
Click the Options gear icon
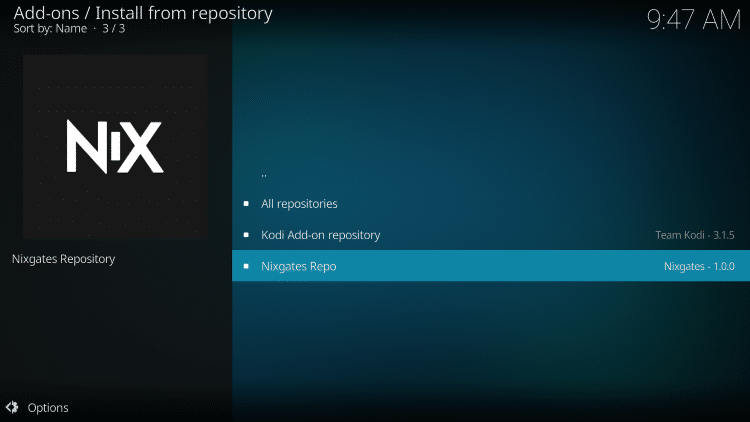point(12,407)
